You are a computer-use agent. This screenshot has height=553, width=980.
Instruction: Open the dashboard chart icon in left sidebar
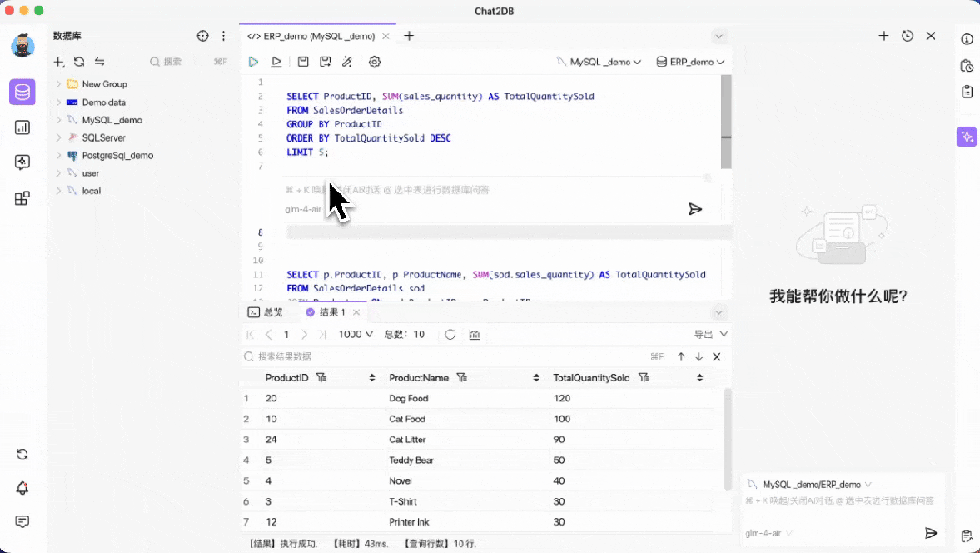[x=23, y=127]
